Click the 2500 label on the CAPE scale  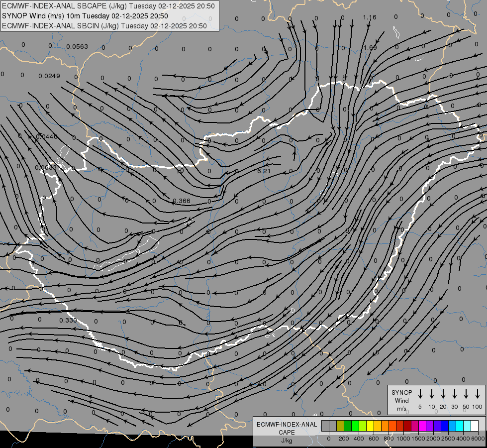(448, 439)
